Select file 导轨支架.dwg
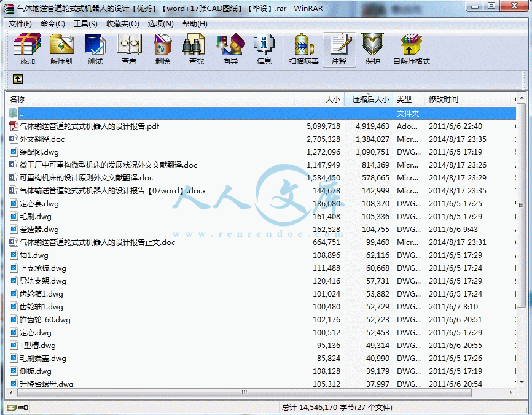532x415 pixels. pyautogui.click(x=43, y=281)
